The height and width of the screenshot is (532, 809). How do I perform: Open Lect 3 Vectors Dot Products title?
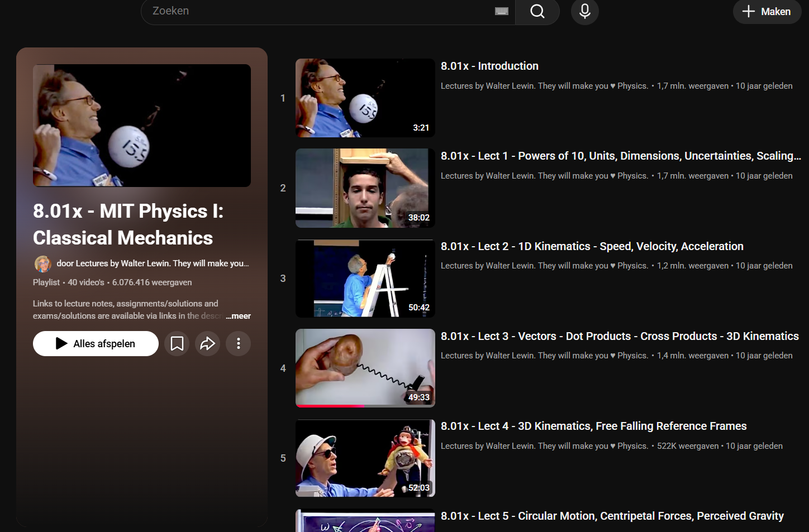(619, 336)
